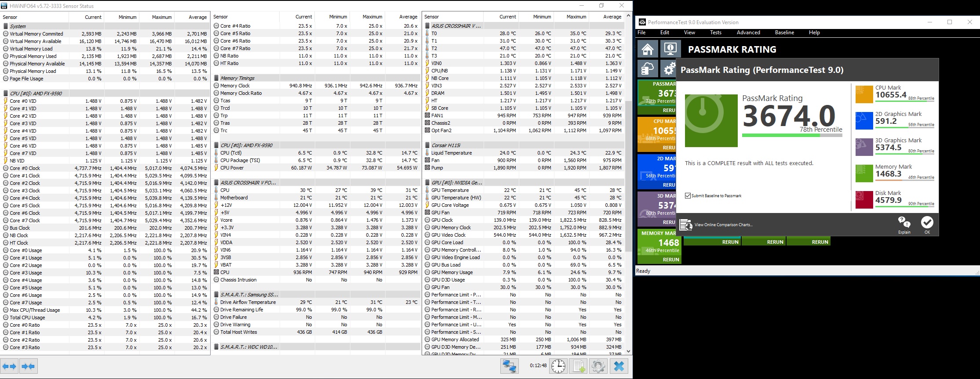This screenshot has height=379, width=980.
Task: Click the blue 2D Graphics Mark tile icon
Action: (x=864, y=120)
